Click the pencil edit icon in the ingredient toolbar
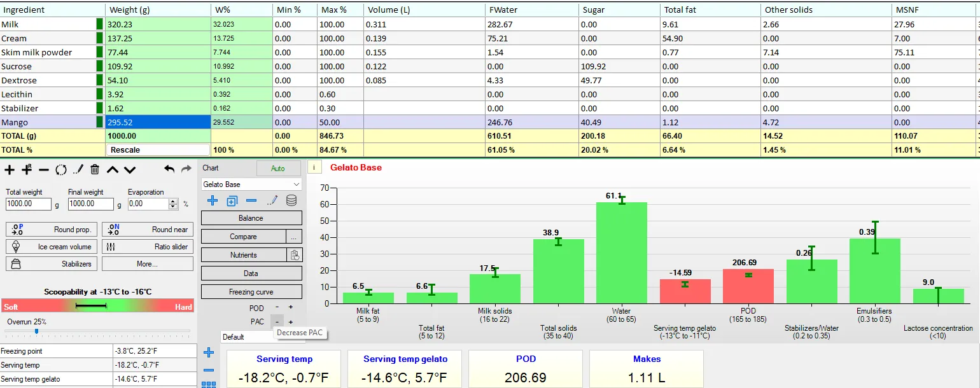The height and width of the screenshot is (388, 980). coord(78,170)
